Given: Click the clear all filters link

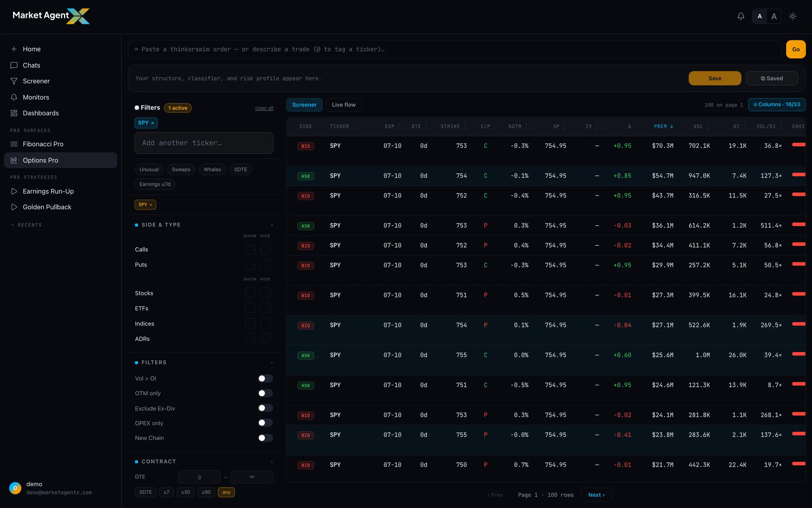Looking at the screenshot, I should 264,108.
